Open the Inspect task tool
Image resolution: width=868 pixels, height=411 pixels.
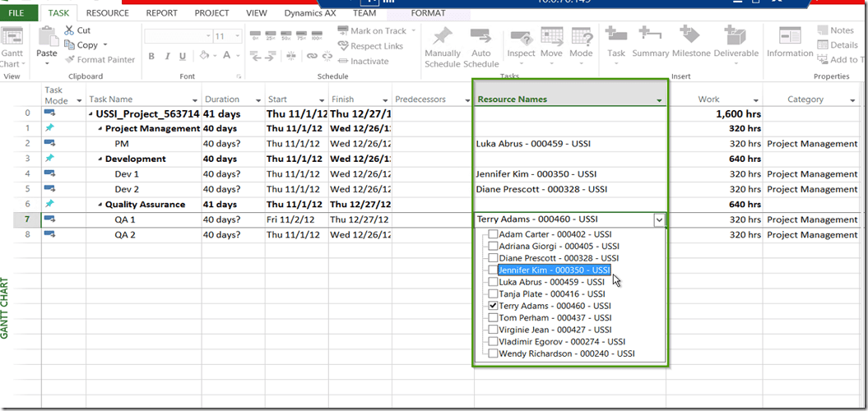[x=521, y=38]
